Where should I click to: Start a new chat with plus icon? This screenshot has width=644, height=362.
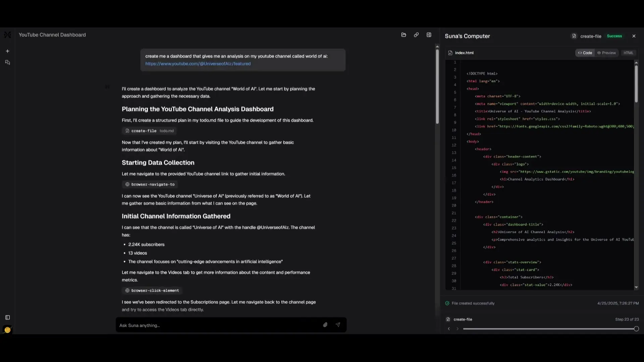[x=7, y=51]
